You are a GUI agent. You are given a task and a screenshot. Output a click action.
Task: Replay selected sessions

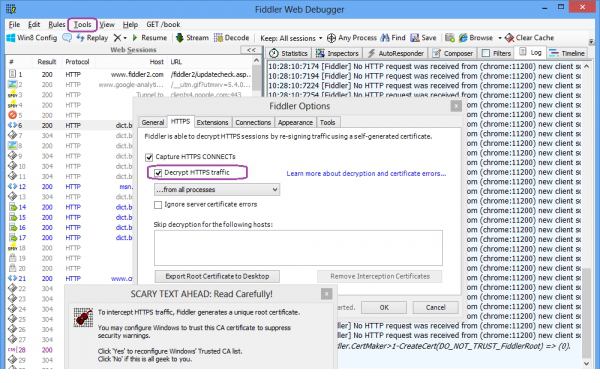pyautogui.click(x=92, y=38)
